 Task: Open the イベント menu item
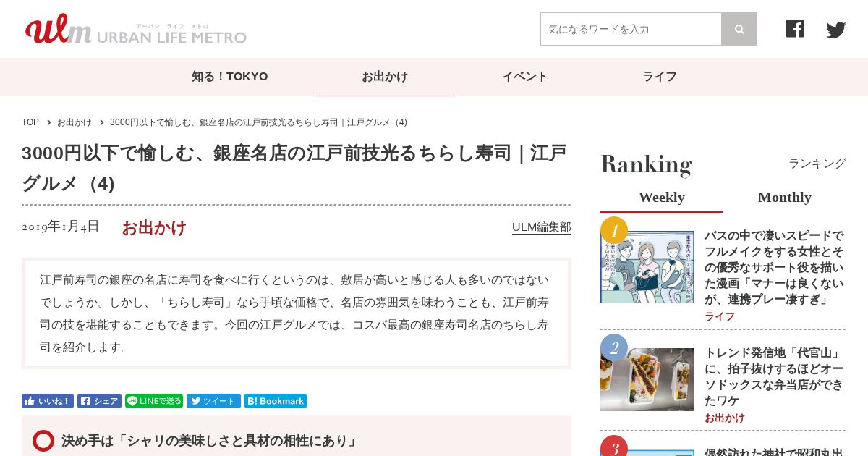click(x=525, y=77)
